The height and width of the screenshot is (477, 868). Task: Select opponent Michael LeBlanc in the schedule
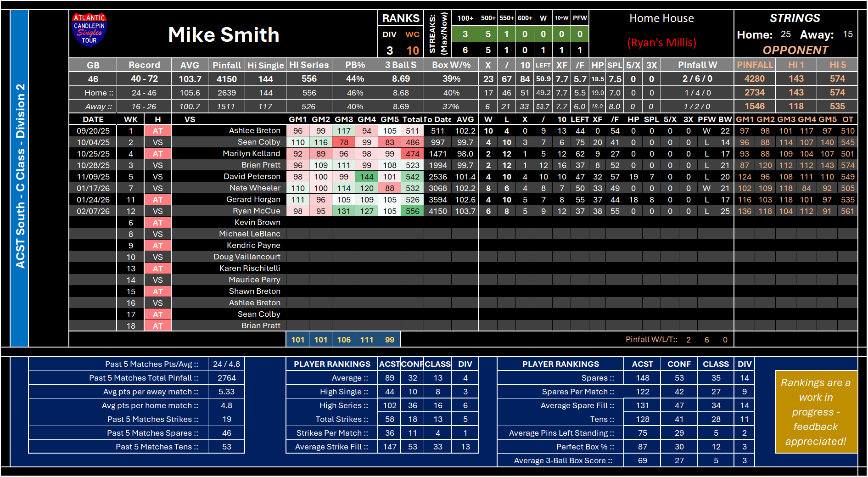[x=249, y=234]
